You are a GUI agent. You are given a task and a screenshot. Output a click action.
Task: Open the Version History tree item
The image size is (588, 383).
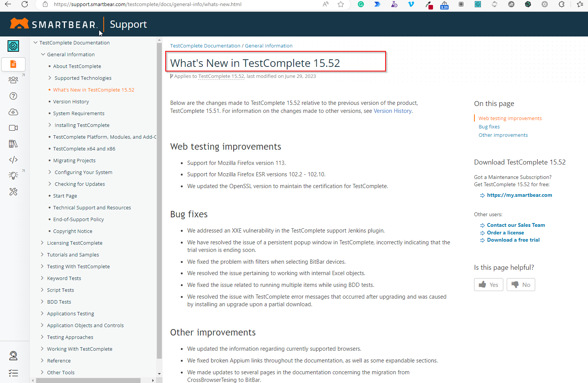point(71,101)
